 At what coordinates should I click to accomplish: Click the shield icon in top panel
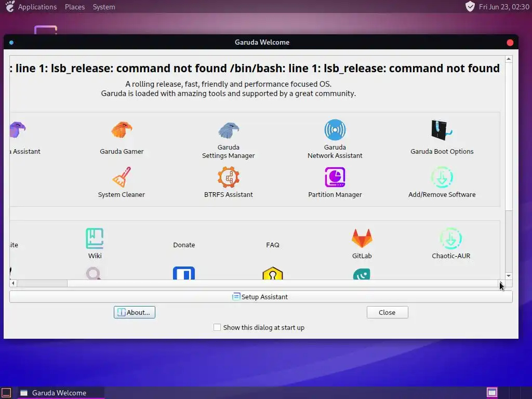point(470,6)
